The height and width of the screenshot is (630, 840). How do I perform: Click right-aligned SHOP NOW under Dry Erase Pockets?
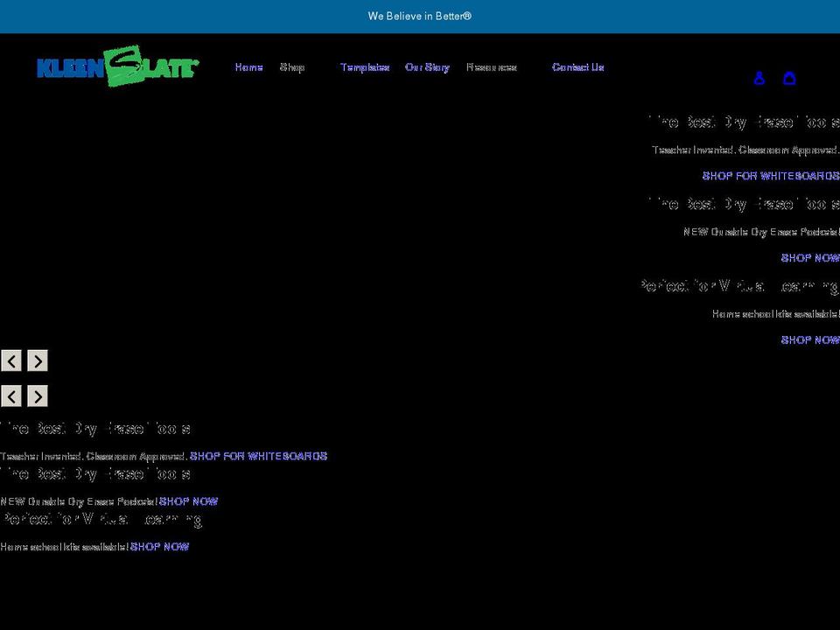click(x=810, y=257)
